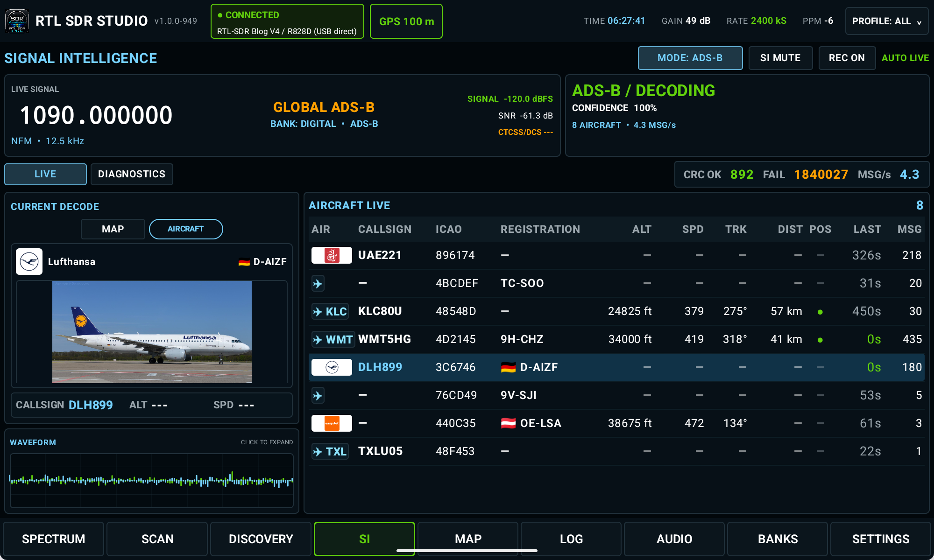
Task: Sort by ALT column header
Action: [x=642, y=229]
